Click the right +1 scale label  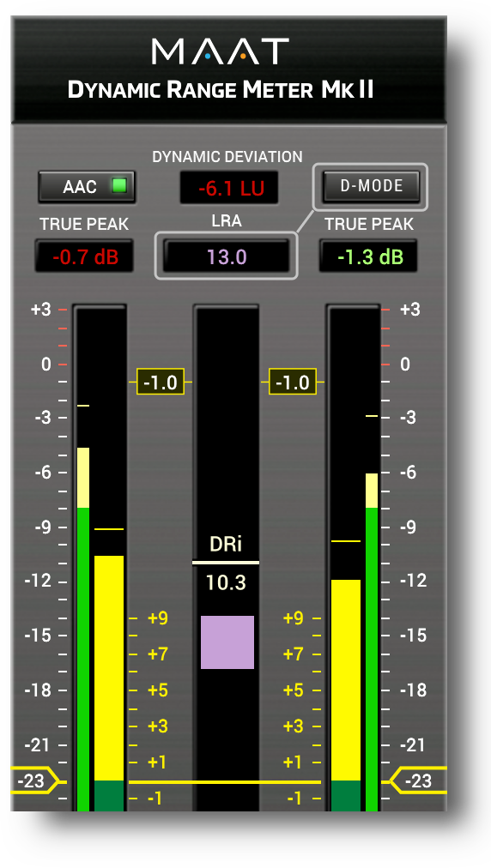[294, 763]
